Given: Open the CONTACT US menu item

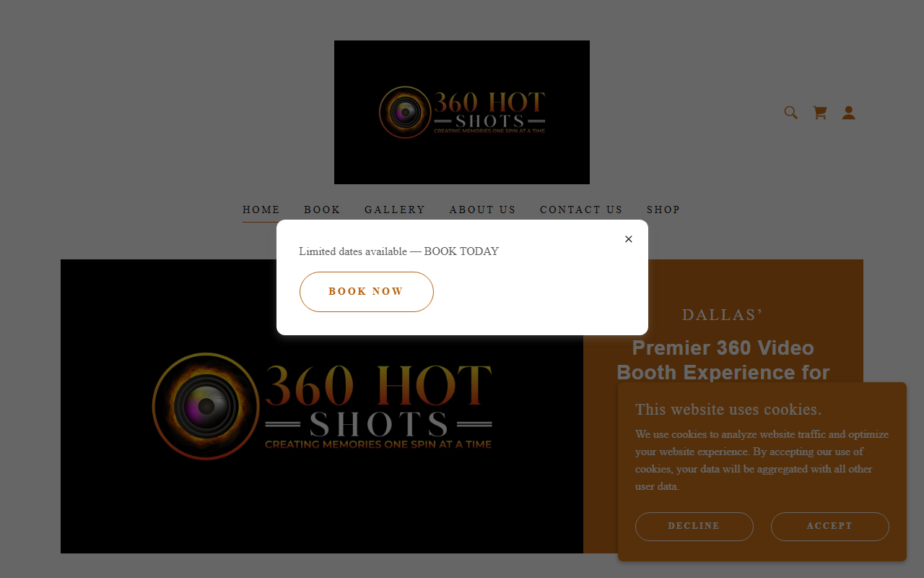Looking at the screenshot, I should pyautogui.click(x=581, y=210).
